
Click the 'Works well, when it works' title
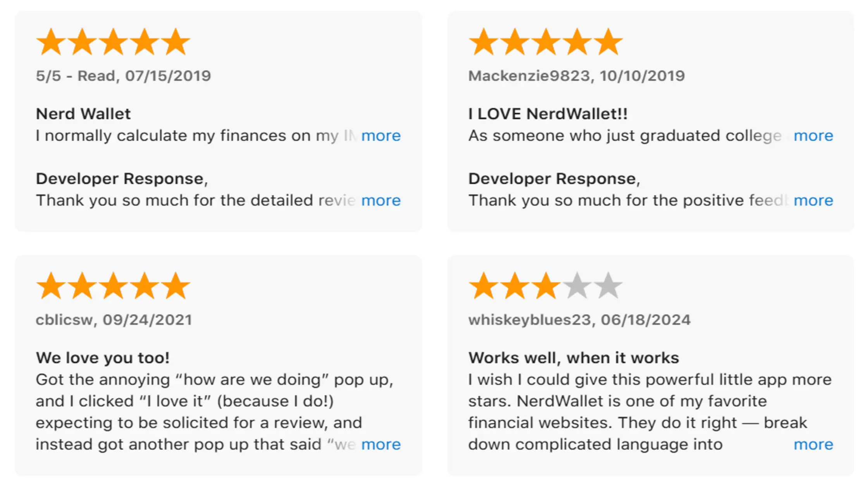coord(573,358)
